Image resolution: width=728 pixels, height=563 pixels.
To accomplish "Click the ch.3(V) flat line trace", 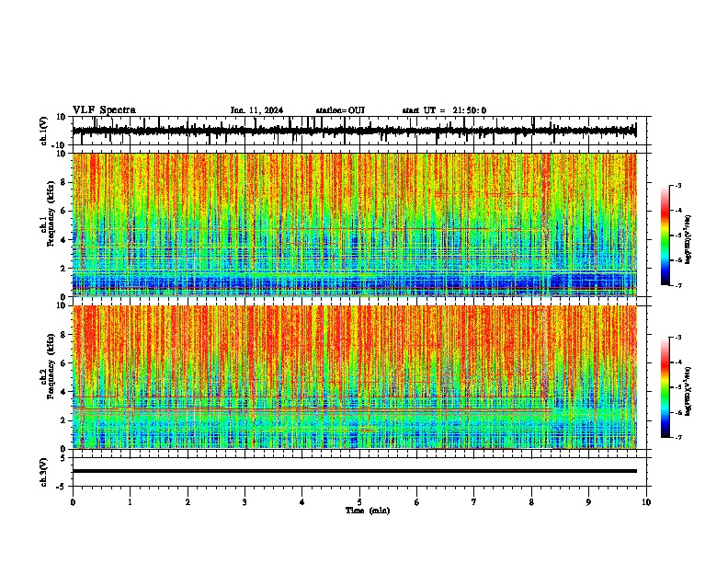I will 354,471.
